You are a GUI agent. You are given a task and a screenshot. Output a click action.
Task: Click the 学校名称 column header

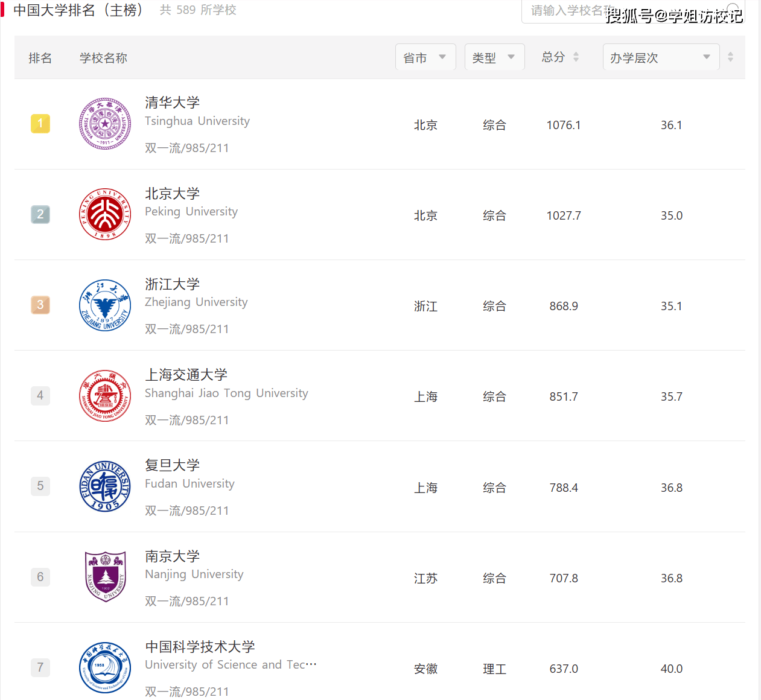pos(103,58)
